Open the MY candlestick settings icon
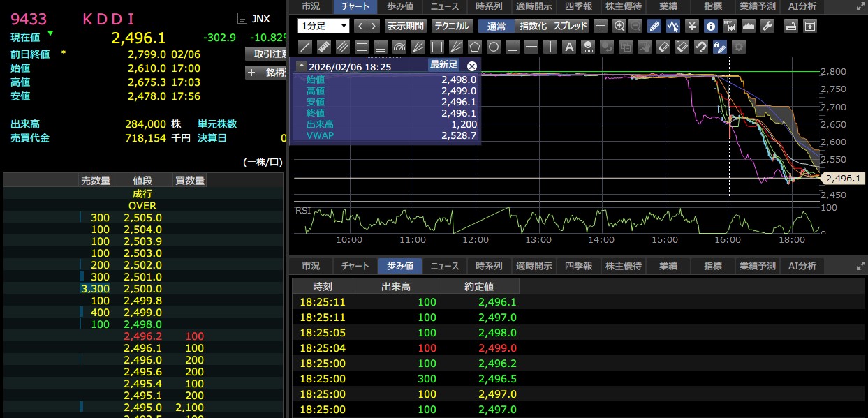Image resolution: width=868 pixels, height=418 pixels. 729,27
